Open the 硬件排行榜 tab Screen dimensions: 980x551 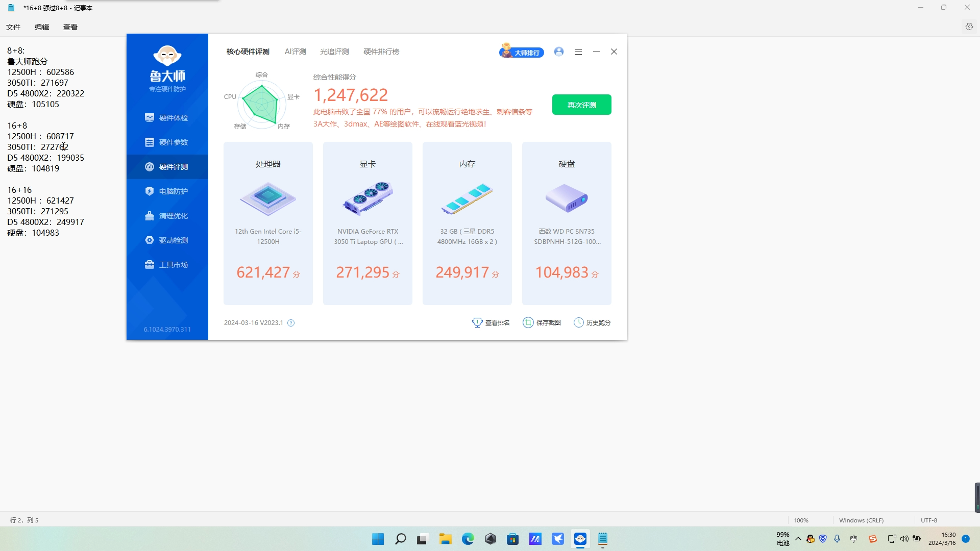click(381, 52)
